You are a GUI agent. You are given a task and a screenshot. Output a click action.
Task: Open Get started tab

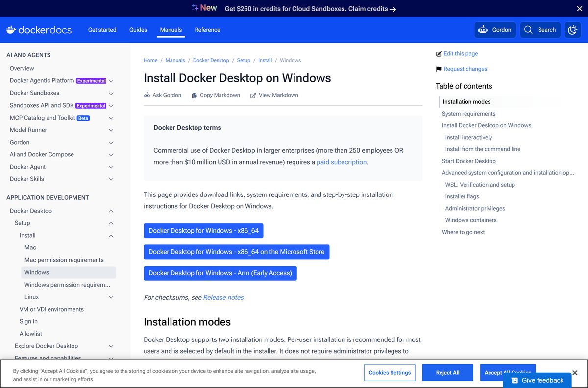tap(102, 30)
